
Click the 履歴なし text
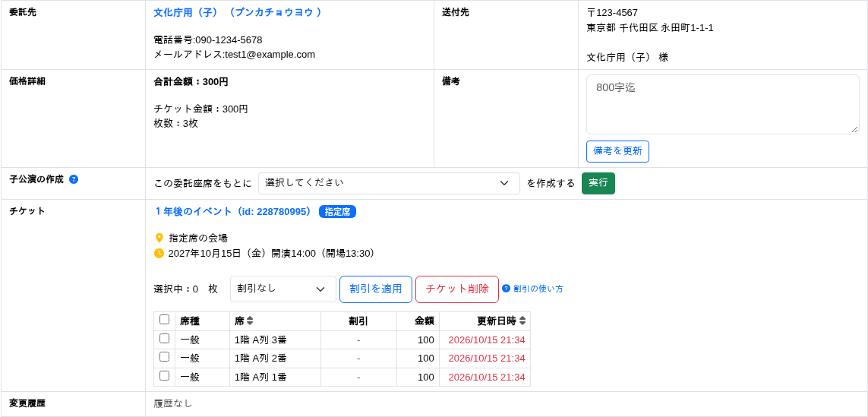pos(173,404)
